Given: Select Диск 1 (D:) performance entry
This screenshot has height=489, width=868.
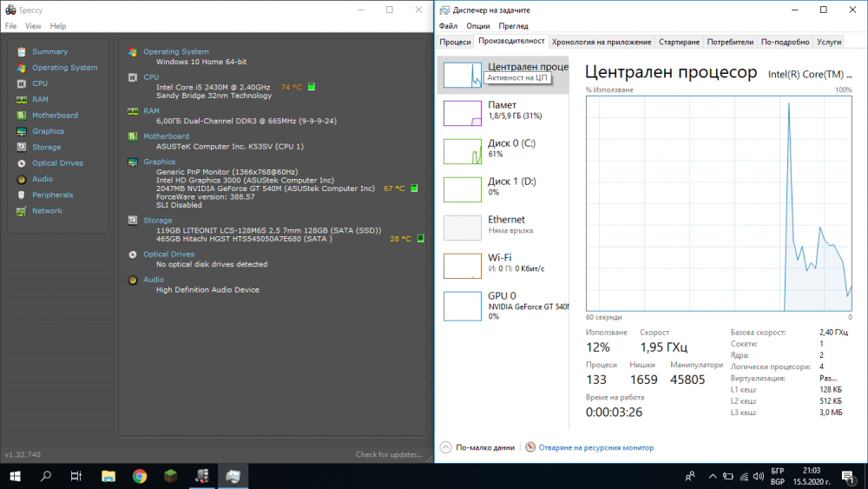Looking at the screenshot, I should click(x=503, y=189).
